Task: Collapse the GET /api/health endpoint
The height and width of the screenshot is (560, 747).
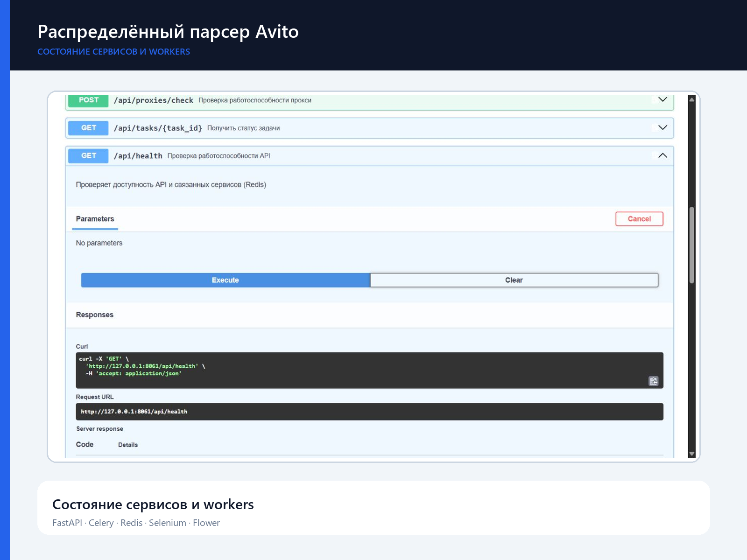Action: tap(662, 155)
